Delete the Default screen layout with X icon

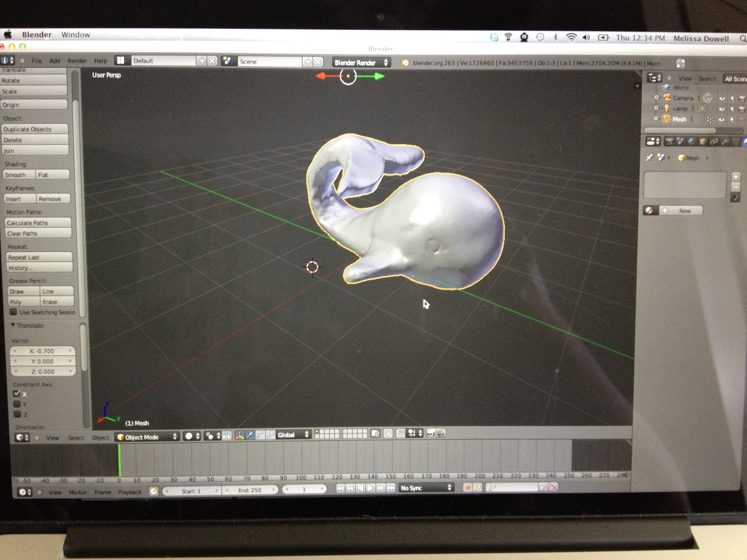tap(212, 61)
